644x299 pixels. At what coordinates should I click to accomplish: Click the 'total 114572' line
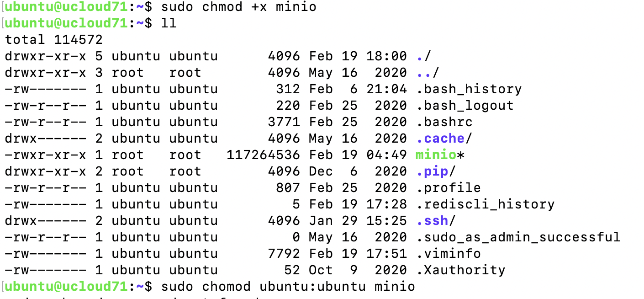pyautogui.click(x=54, y=40)
